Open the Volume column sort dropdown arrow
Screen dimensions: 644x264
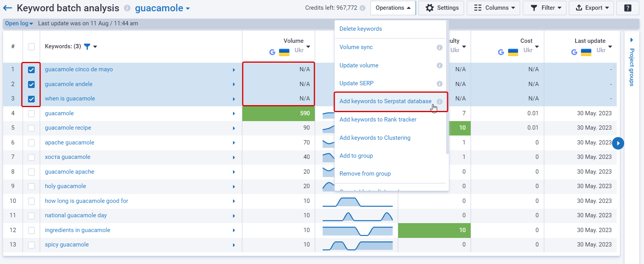pos(308,47)
